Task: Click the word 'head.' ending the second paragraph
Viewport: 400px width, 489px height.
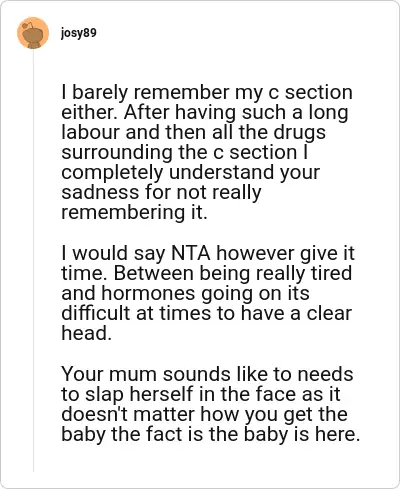Action: (86, 333)
